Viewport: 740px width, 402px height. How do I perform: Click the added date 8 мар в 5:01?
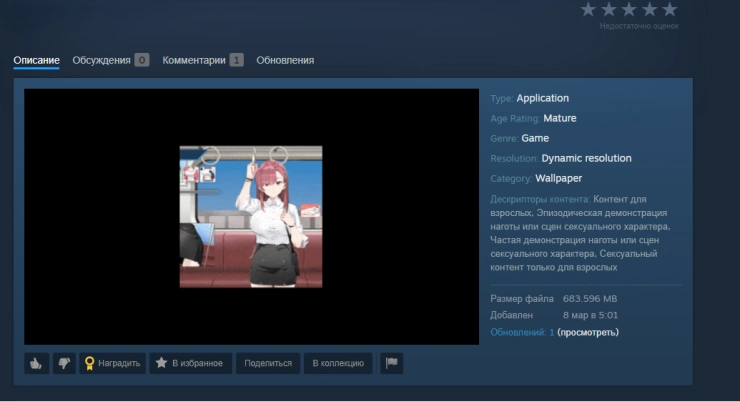(590, 315)
